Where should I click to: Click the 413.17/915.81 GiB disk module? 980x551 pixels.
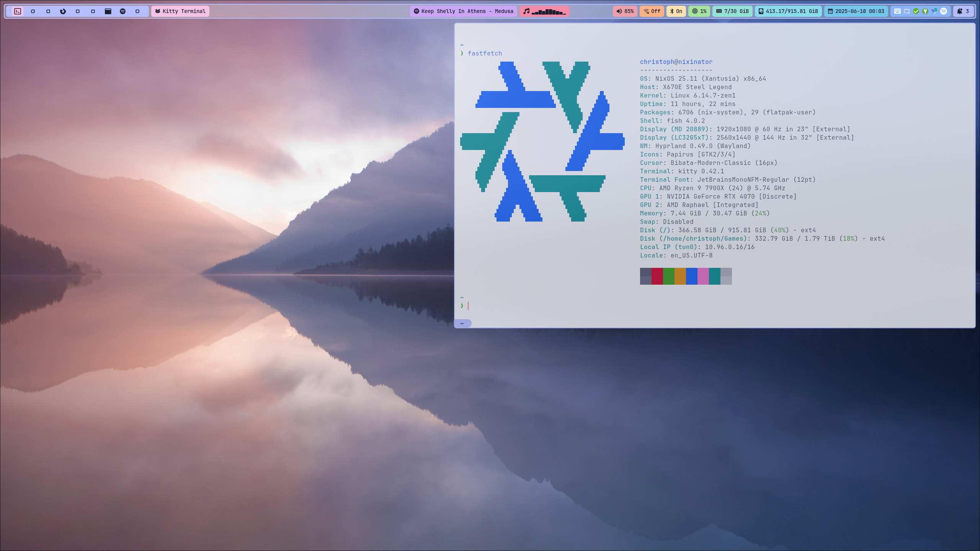point(788,11)
